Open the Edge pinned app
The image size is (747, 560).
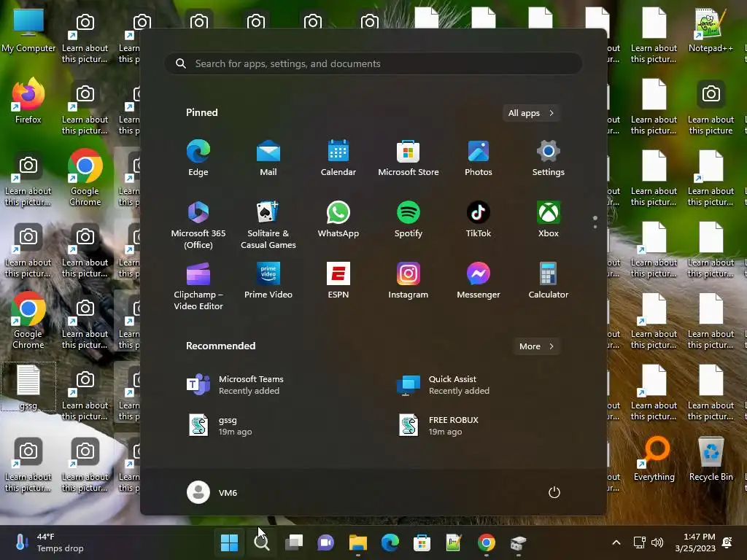[x=198, y=158]
